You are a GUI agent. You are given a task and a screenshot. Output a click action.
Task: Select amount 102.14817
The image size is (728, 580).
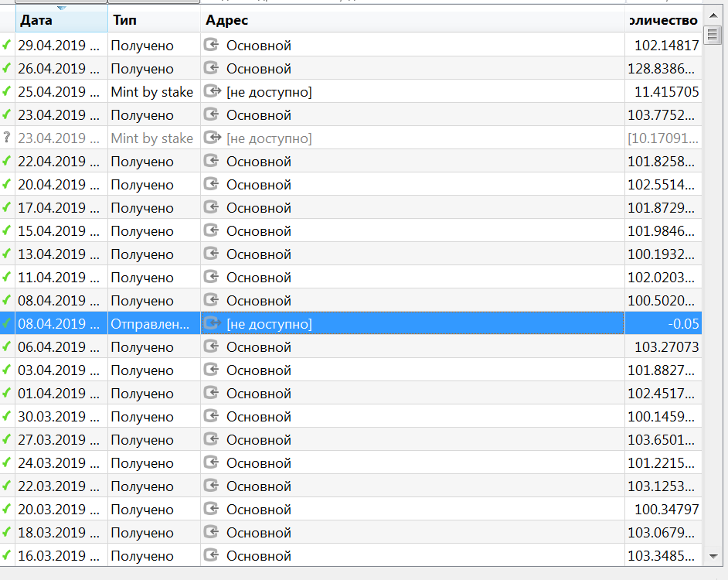click(667, 46)
